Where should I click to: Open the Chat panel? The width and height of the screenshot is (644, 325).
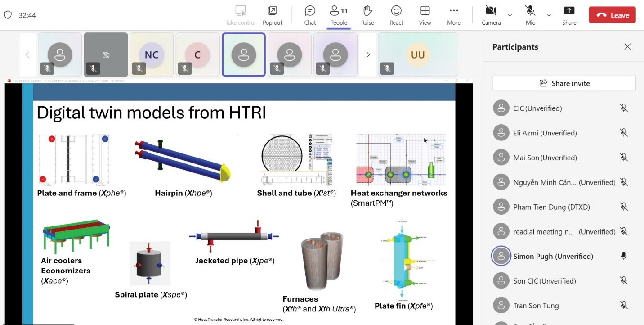point(310,15)
